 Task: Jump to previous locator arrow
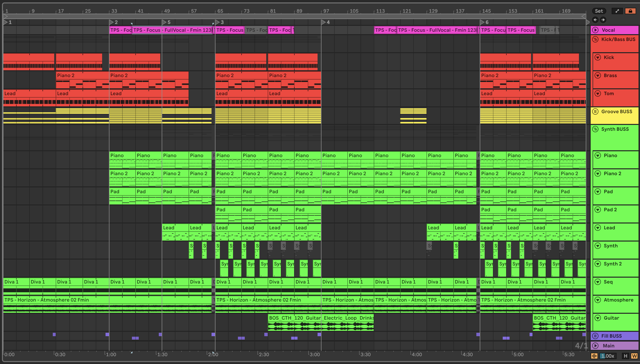click(595, 20)
